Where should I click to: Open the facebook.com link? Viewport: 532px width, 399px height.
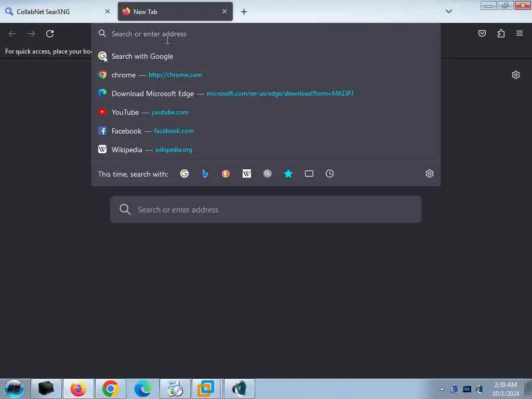[174, 131]
